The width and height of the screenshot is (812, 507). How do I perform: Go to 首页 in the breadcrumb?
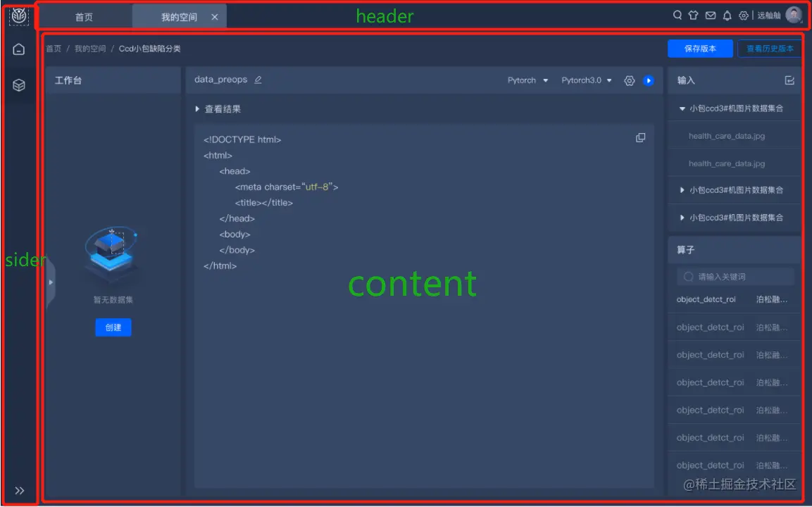pyautogui.click(x=54, y=49)
